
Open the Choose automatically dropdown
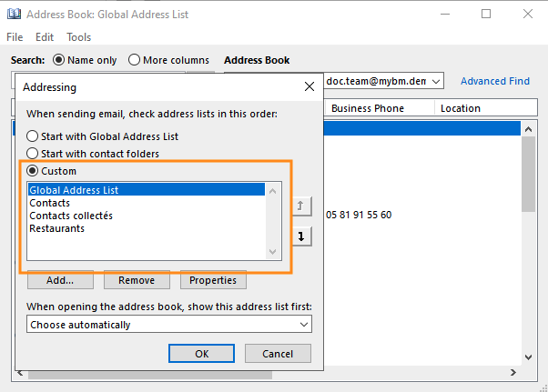click(x=169, y=325)
